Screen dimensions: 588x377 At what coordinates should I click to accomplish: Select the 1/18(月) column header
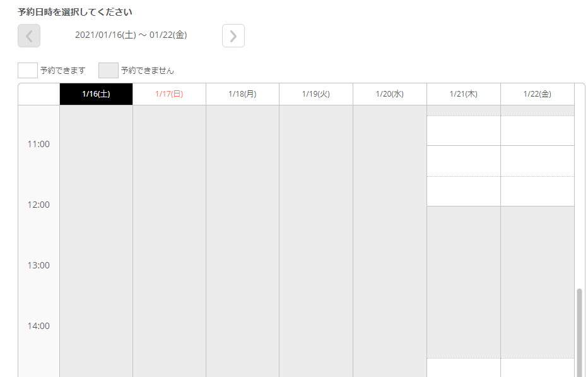pos(243,94)
